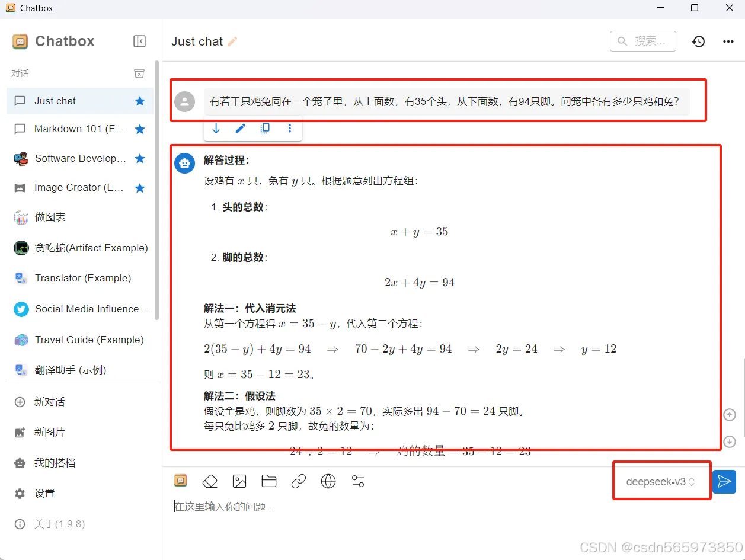The width and height of the screenshot is (745, 560).
Task: Open the deepseek-v3 model selector
Action: [660, 481]
